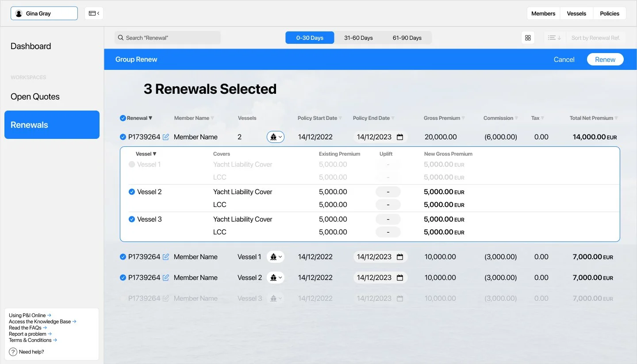This screenshot has width=637, height=364.
Task: Click edit icon on faded Vessel 3 renewal row
Action: coord(166,299)
